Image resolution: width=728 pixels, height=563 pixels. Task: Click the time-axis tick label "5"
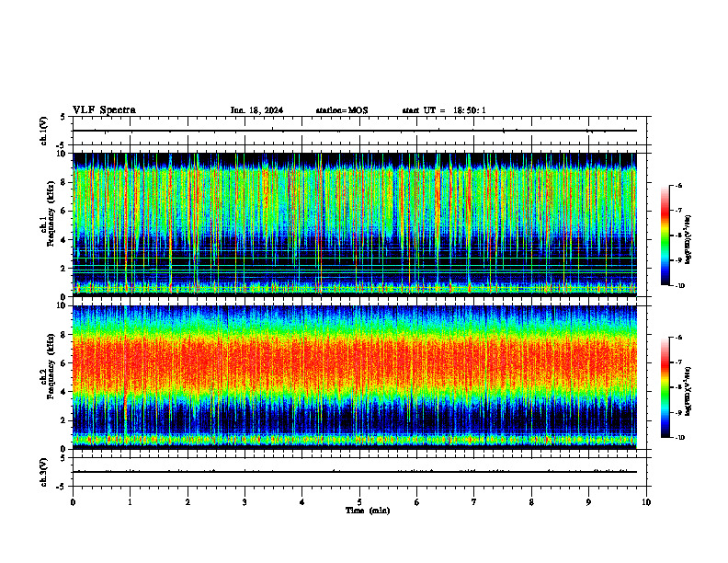359,502
